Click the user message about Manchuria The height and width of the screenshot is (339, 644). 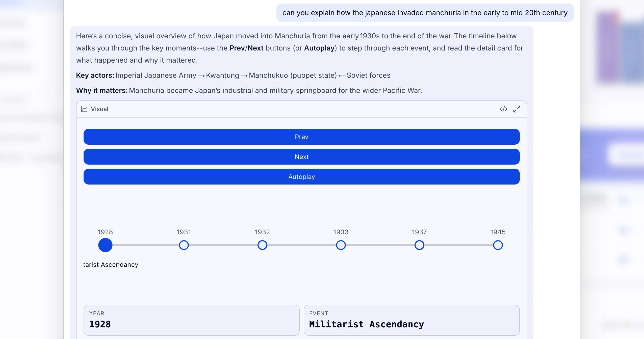(x=425, y=13)
